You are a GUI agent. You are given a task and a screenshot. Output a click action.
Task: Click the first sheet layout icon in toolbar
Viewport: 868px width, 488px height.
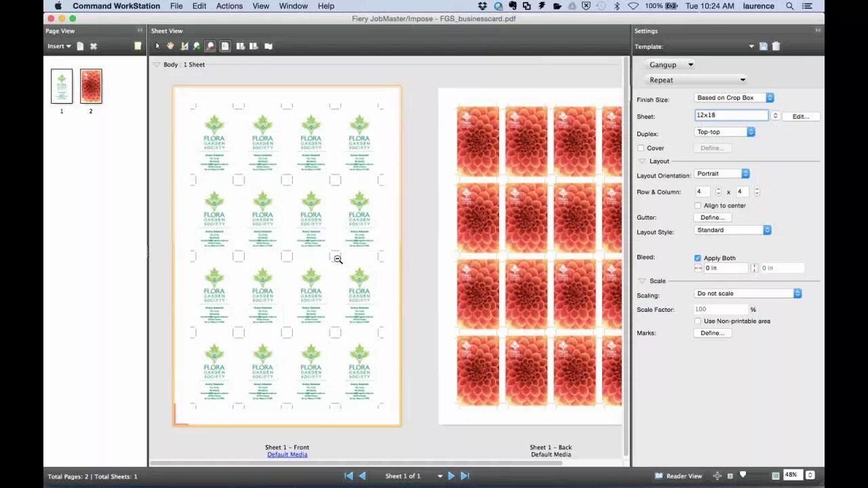(240, 46)
